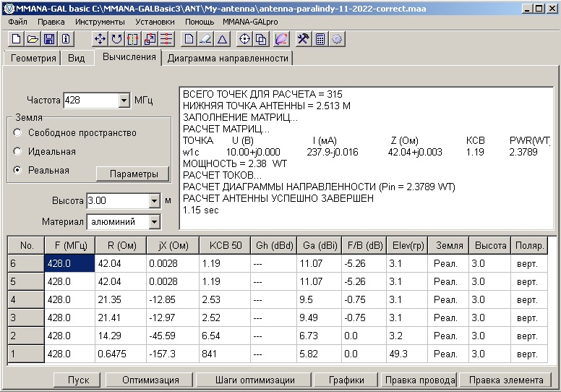This screenshot has height=392, width=561.
Task: Open the Инструменты menu
Action: [x=100, y=22]
